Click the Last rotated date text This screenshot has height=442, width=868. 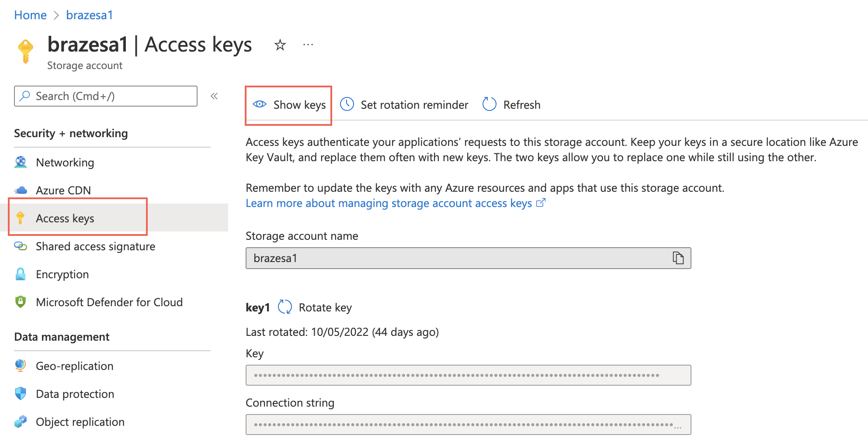tap(342, 332)
